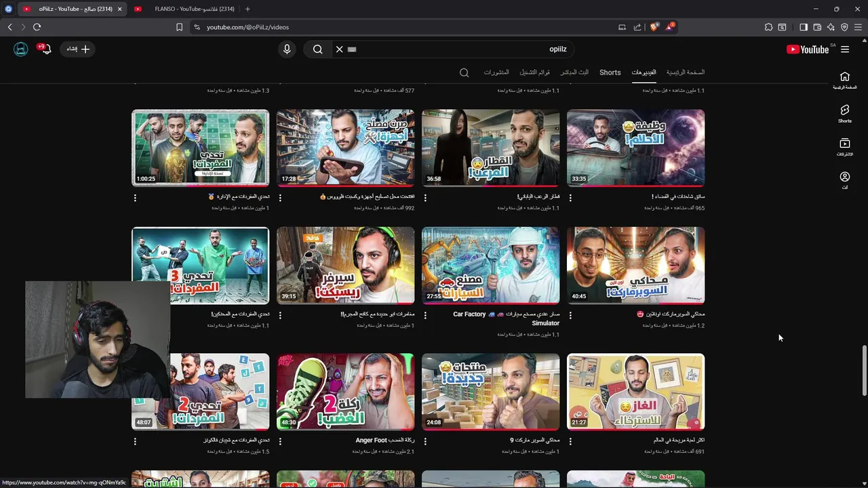Open the Brave Wallet icon
This screenshot has height=488, width=868.
[817, 27]
